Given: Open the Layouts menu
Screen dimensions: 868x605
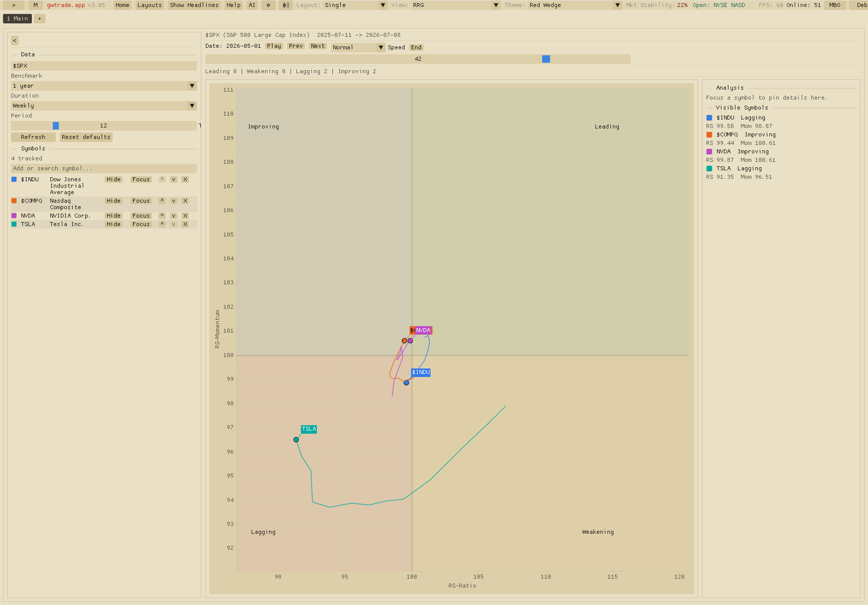Looking at the screenshot, I should pyautogui.click(x=149, y=5).
